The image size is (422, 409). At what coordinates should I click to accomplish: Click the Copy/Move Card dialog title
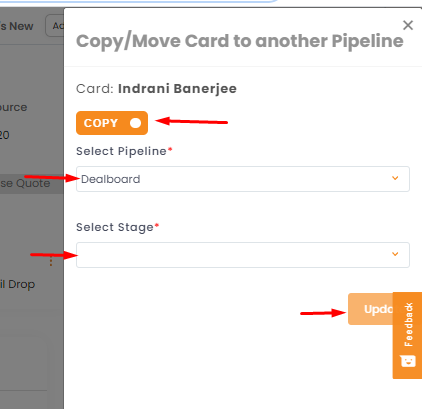click(240, 41)
